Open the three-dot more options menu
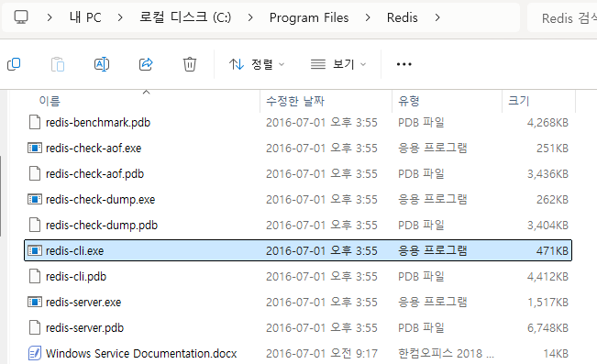 click(404, 64)
